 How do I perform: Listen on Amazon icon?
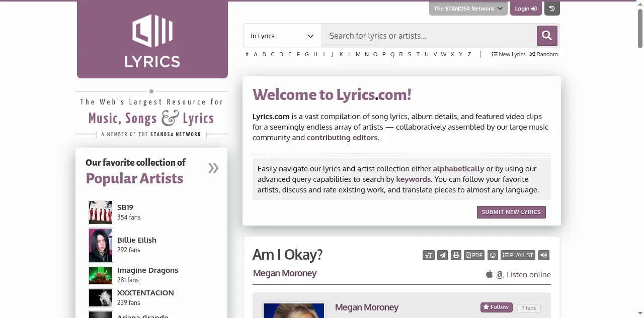pyautogui.click(x=500, y=275)
